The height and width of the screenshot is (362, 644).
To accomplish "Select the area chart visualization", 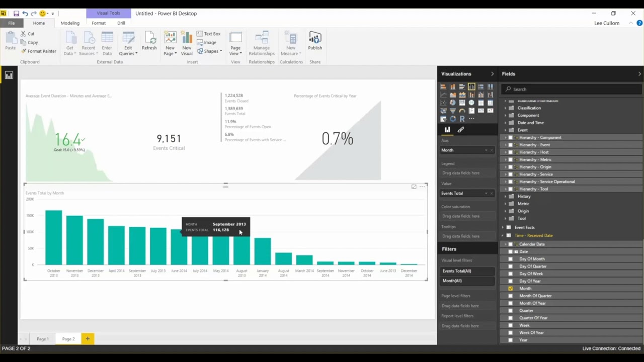I will [453, 95].
